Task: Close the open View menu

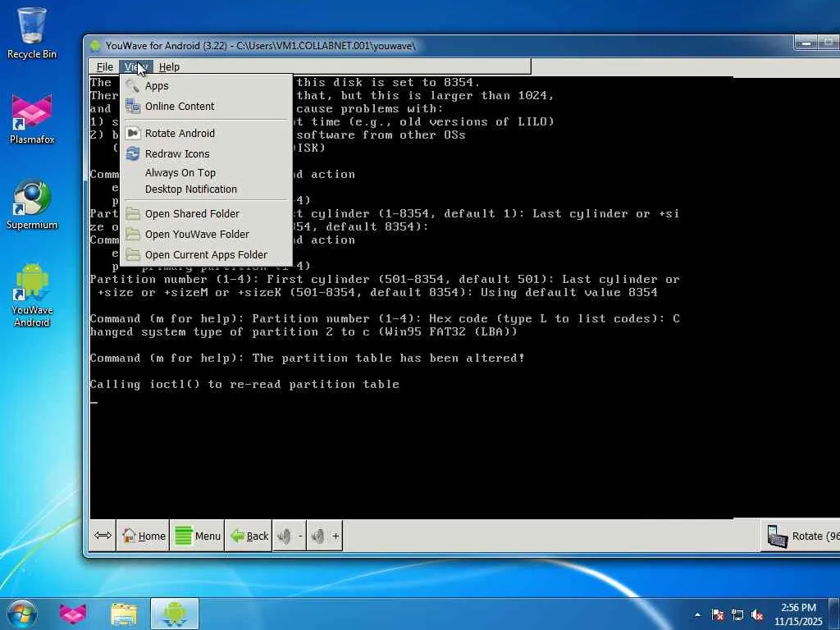Action: [x=136, y=67]
